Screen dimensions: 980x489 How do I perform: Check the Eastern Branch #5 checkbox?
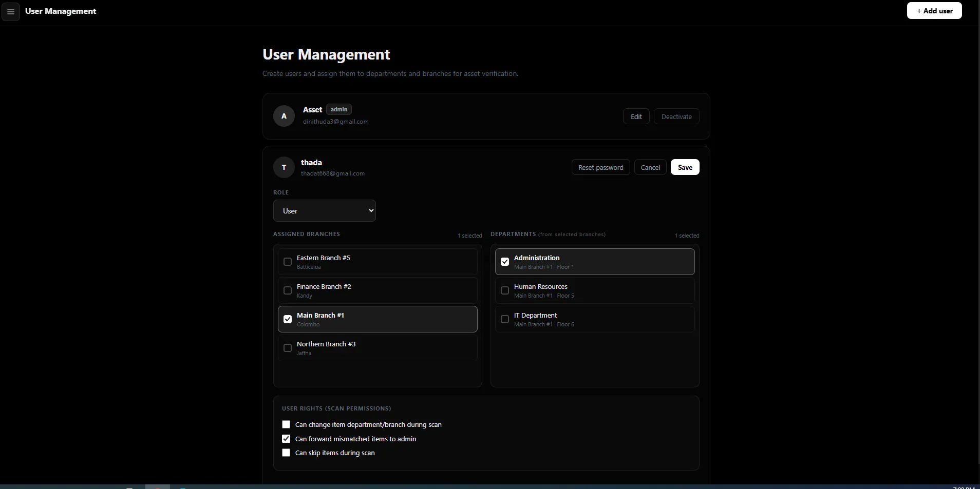(x=288, y=262)
